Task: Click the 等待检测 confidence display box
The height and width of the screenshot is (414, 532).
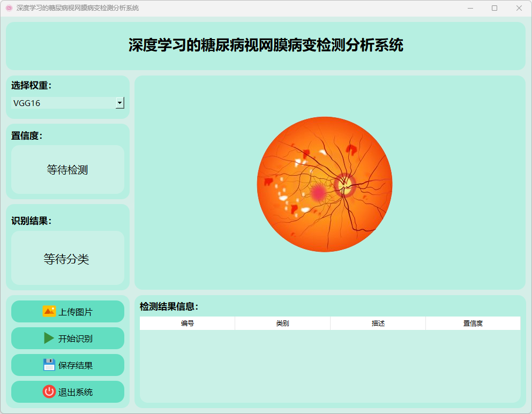Action: click(68, 170)
